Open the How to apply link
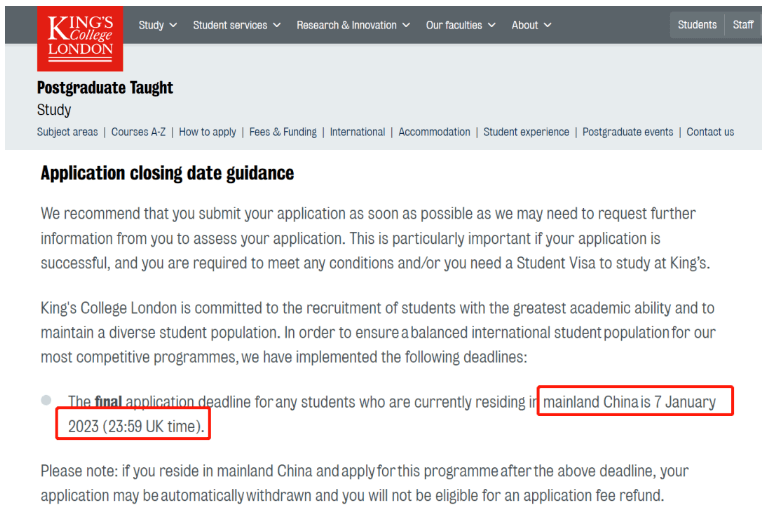This screenshot has height=514, width=768. click(207, 132)
